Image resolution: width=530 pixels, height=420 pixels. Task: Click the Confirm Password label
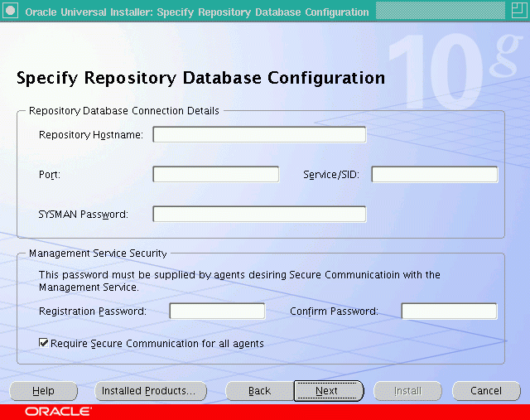(334, 311)
